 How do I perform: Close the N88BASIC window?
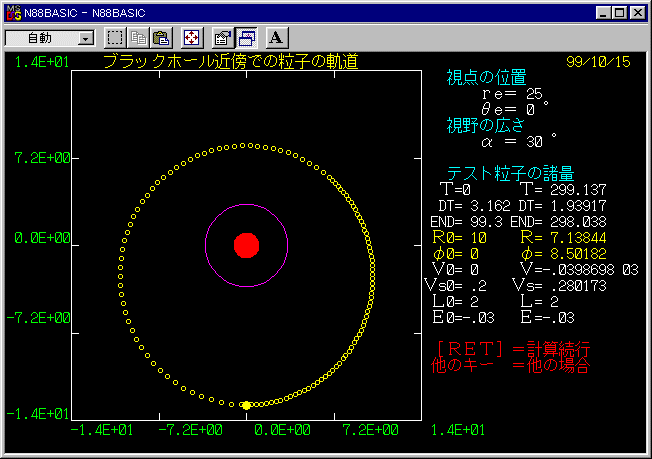coord(637,12)
